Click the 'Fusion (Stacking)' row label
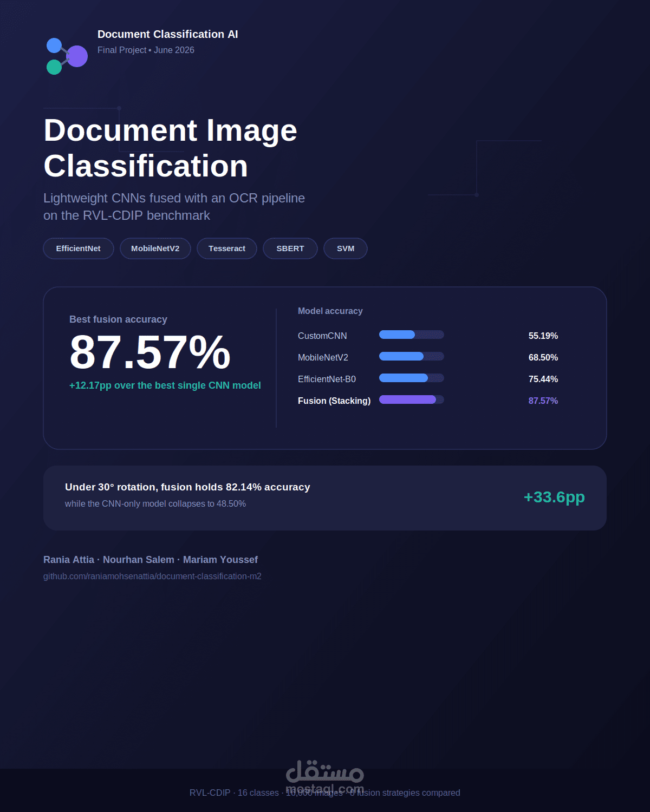The width and height of the screenshot is (650, 812). 334,401
